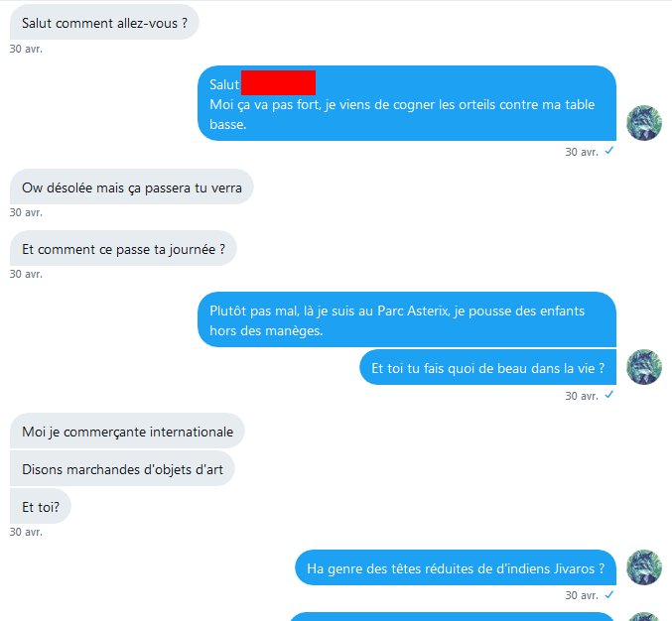Click the 'Ow désolée mais ça passera' bubble
The height and width of the screenshot is (621, 672).
[x=132, y=187]
